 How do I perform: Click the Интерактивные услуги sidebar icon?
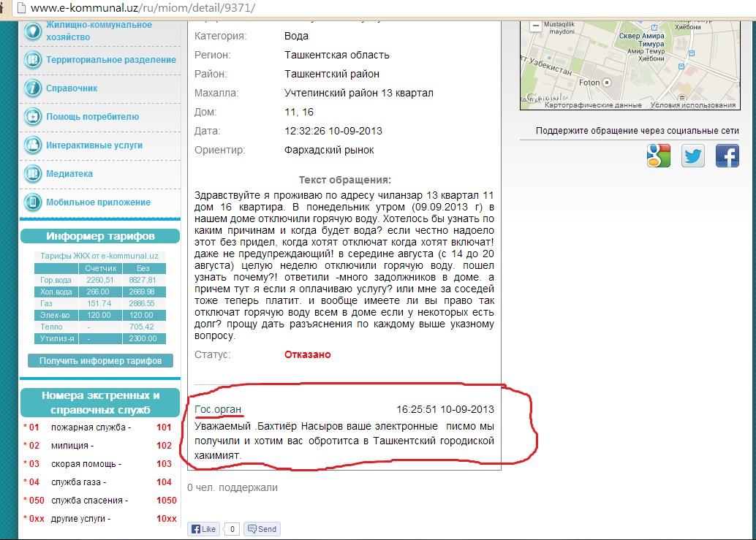tap(33, 145)
